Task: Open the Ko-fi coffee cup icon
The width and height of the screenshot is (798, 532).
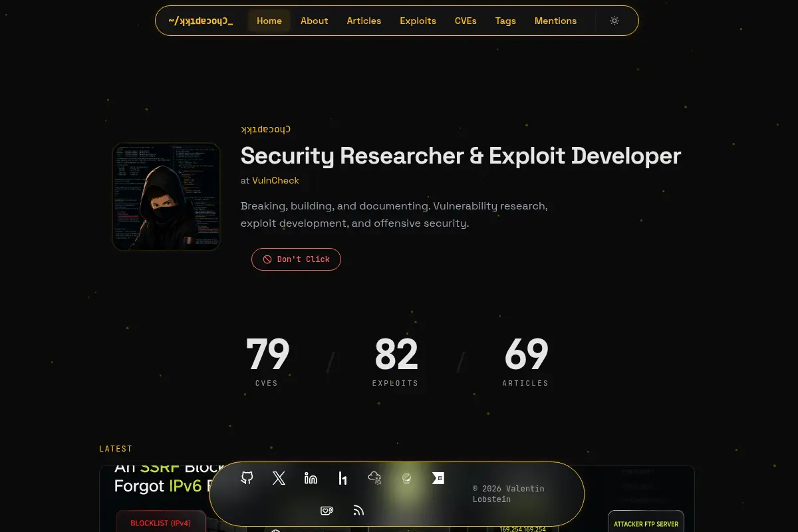Action: tap(327, 510)
